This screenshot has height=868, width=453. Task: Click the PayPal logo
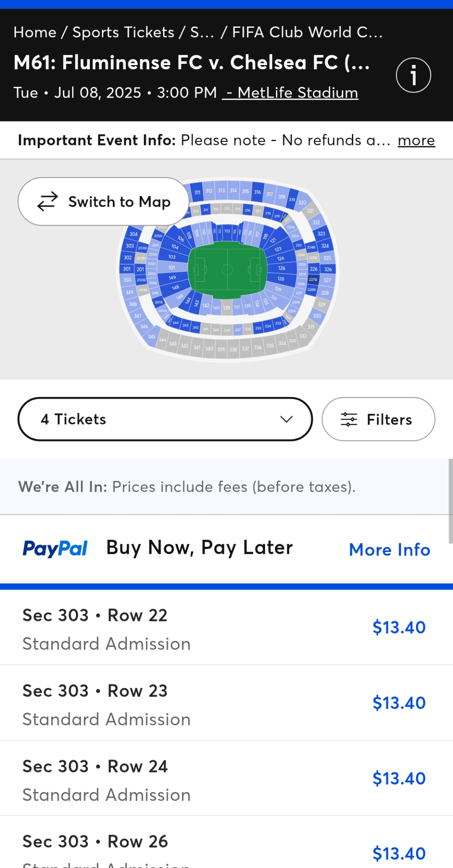[x=55, y=548]
